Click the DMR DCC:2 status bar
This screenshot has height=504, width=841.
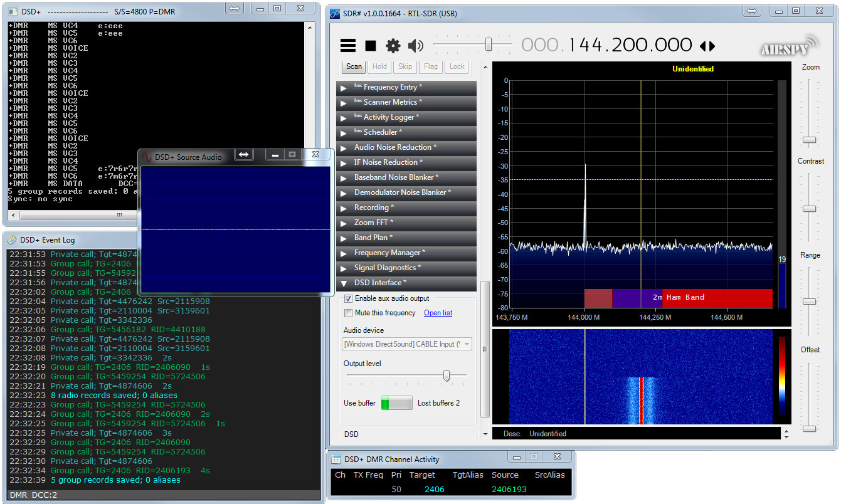[164, 495]
